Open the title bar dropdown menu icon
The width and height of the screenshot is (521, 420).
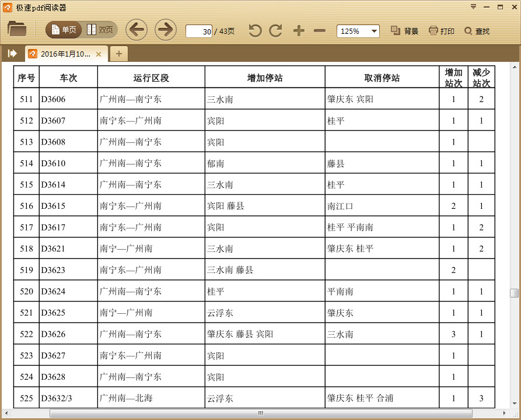coord(474,7)
